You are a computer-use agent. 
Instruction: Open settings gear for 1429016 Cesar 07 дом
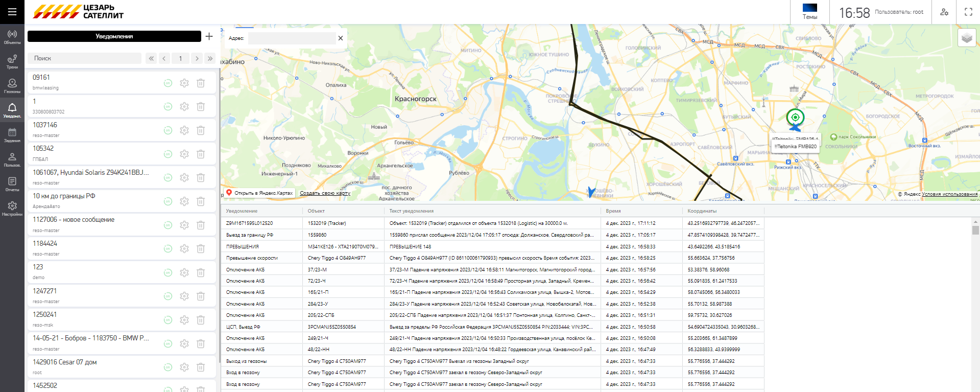184,367
